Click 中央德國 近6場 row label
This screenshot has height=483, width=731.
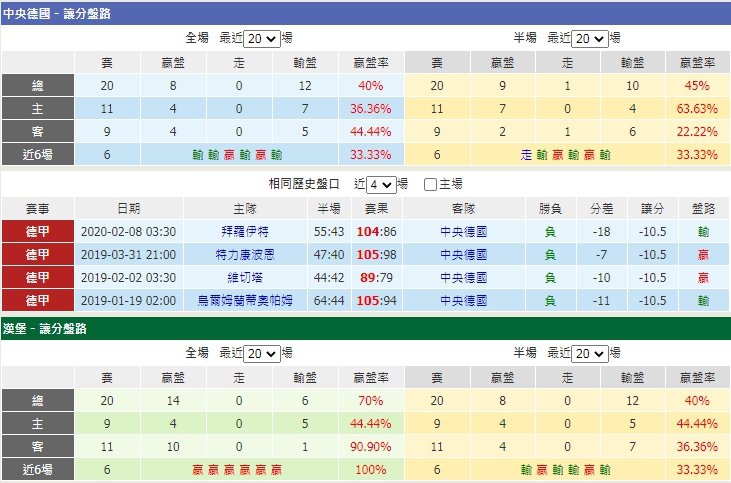point(38,154)
